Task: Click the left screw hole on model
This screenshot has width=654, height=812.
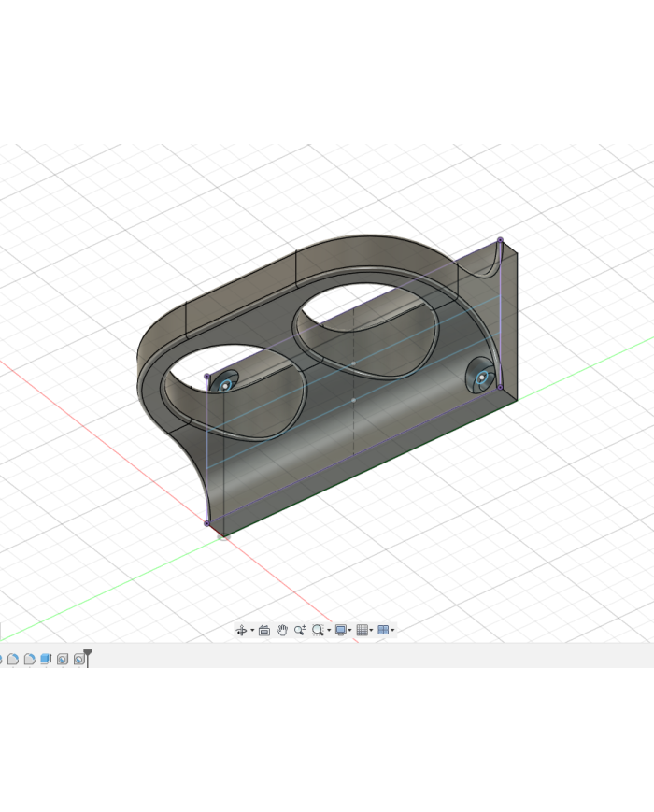Action: [x=224, y=383]
